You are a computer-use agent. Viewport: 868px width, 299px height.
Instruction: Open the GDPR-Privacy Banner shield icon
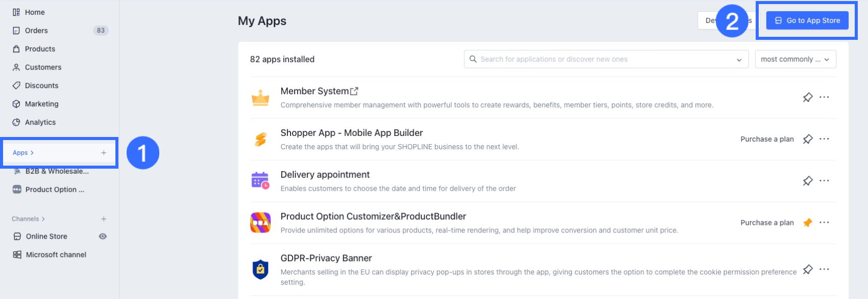pos(260,269)
